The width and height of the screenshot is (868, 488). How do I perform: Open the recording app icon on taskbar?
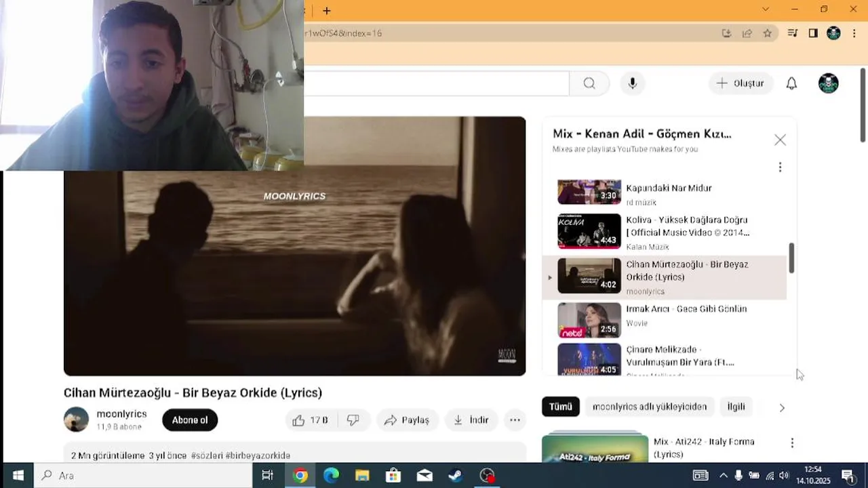(487, 475)
